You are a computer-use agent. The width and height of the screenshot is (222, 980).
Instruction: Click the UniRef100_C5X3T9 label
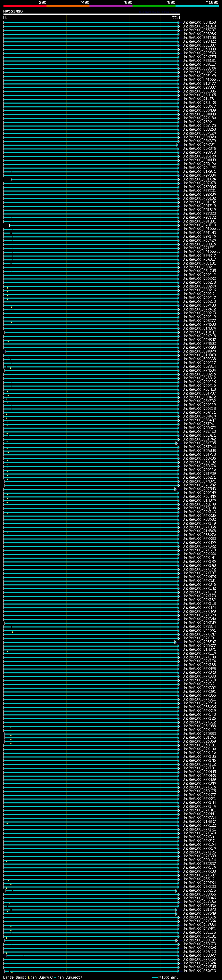pos(199,141)
